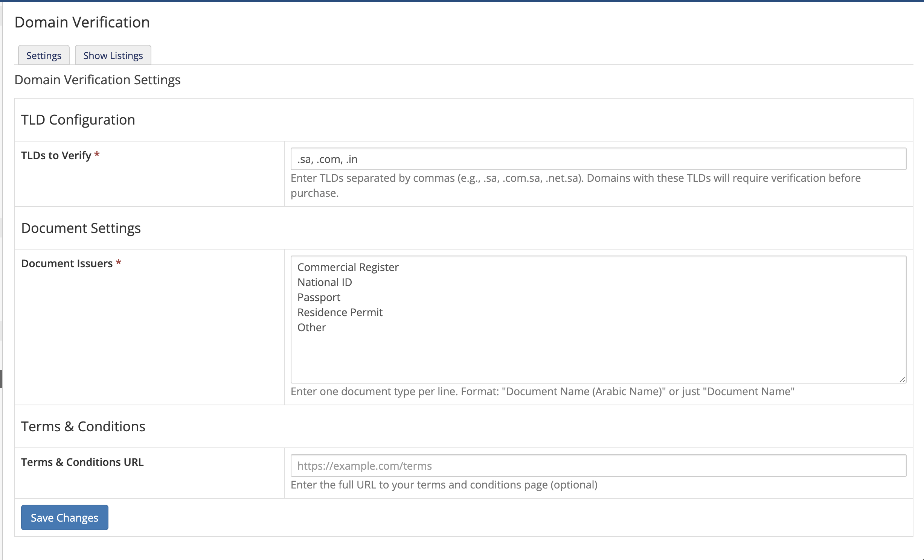Click the Document Issuers label

[x=67, y=263]
